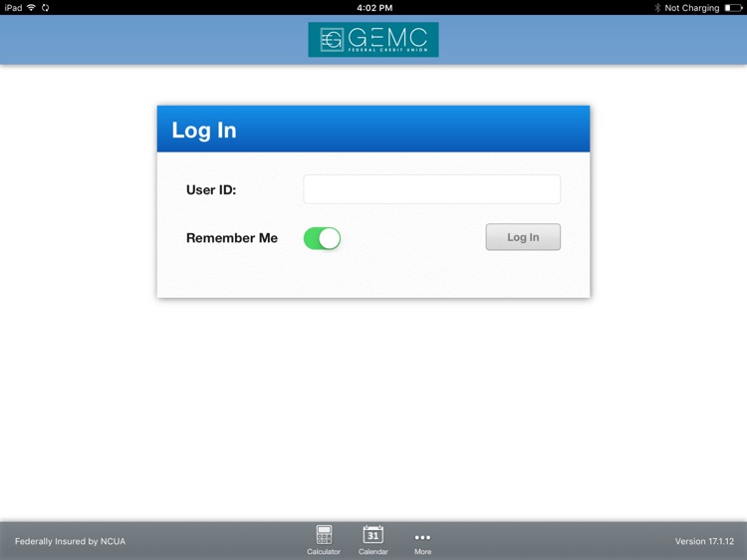The width and height of the screenshot is (747, 560).
Task: Tap the 4:02 PM clock
Action: [374, 8]
